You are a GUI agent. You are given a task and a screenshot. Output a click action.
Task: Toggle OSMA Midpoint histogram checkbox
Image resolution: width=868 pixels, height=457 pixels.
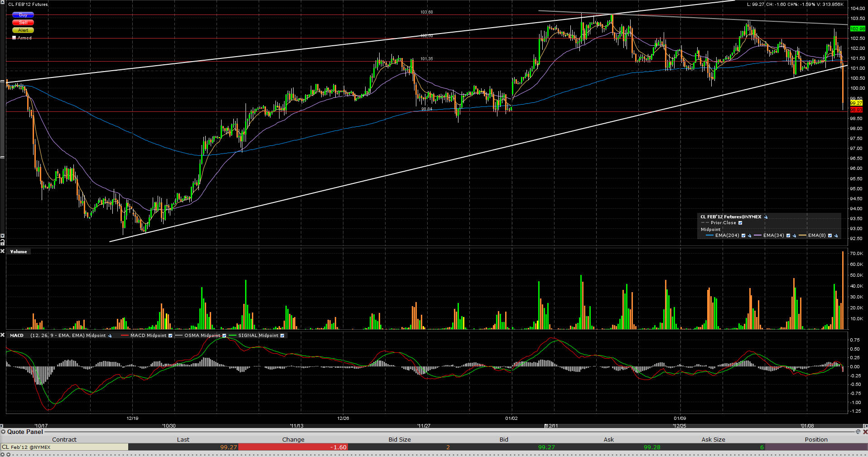(x=224, y=336)
